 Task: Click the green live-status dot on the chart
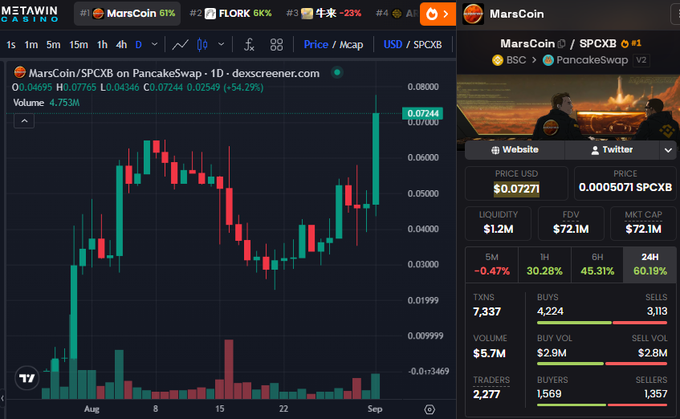(337, 72)
